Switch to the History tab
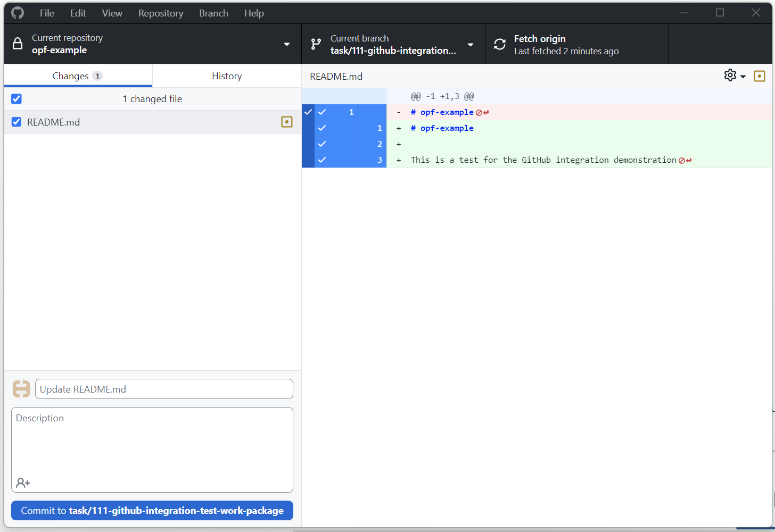Screen dimensions: 775x532 click(226, 76)
